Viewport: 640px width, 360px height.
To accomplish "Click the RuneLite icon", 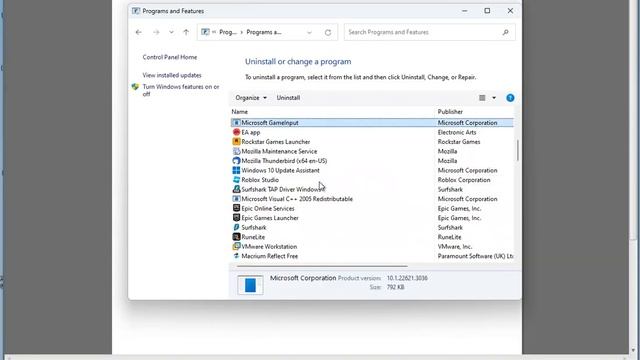I will coord(236,237).
